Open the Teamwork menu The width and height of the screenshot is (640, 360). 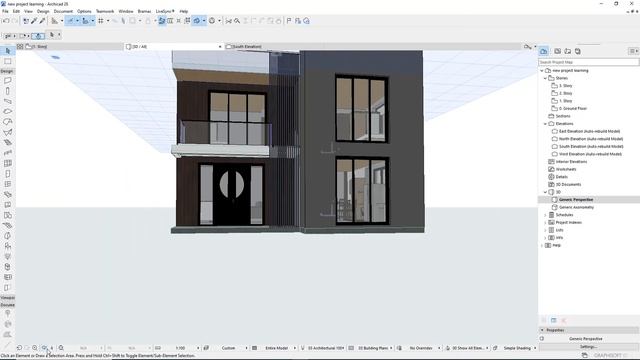(105, 11)
